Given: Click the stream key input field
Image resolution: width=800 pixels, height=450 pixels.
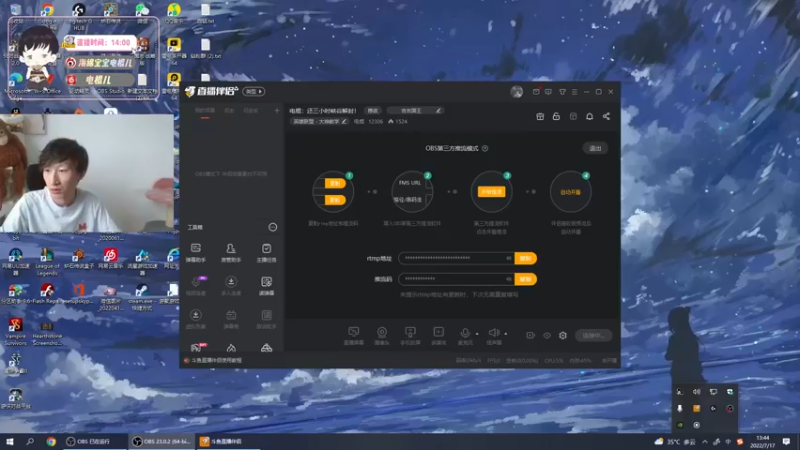Looking at the screenshot, I should 456,279.
